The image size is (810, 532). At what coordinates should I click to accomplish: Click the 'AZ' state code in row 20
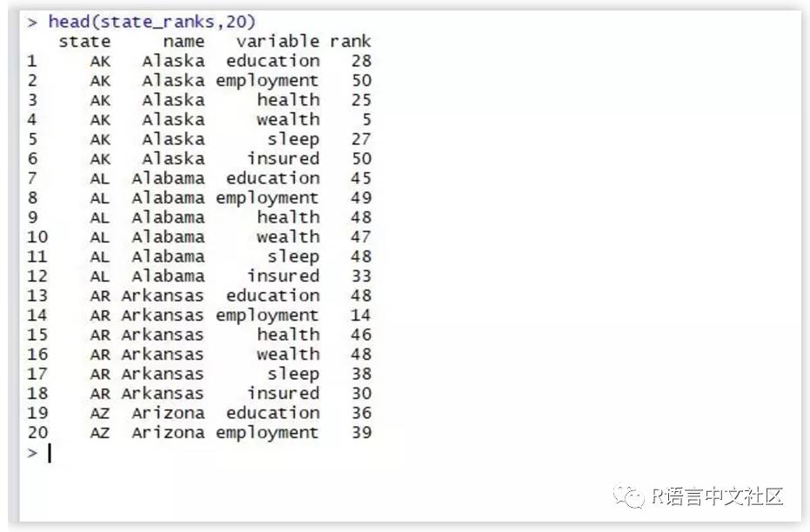(100, 432)
